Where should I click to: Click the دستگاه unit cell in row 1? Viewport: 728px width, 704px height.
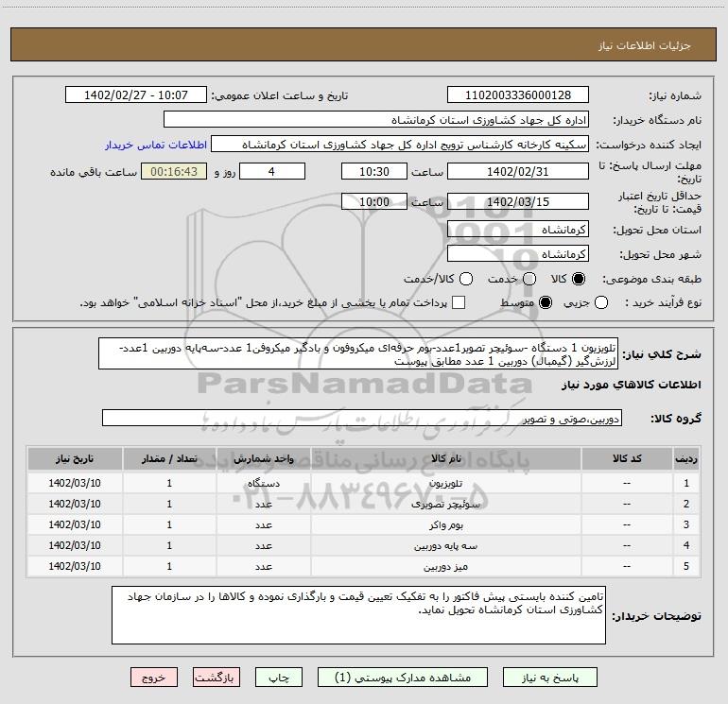coord(263,483)
